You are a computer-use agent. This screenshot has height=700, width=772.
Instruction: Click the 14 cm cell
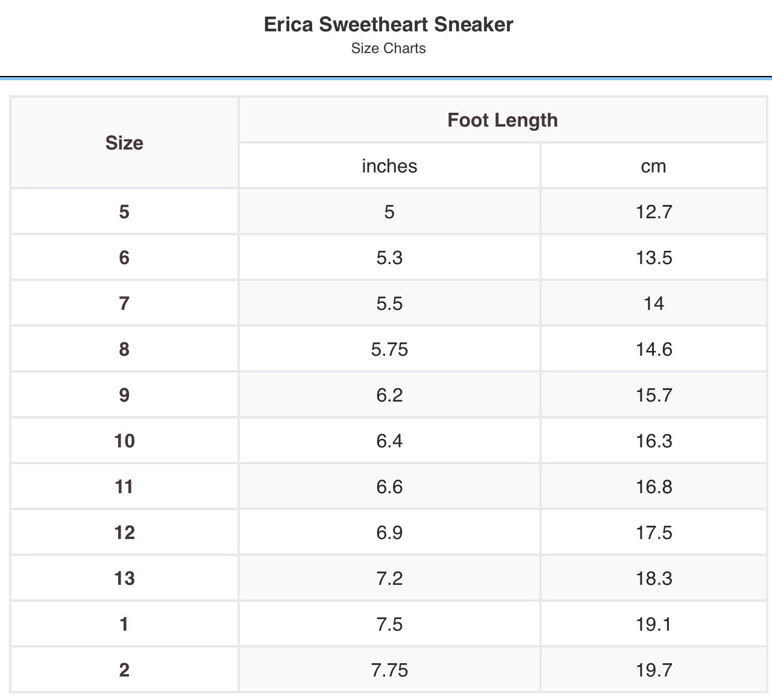pos(654,303)
